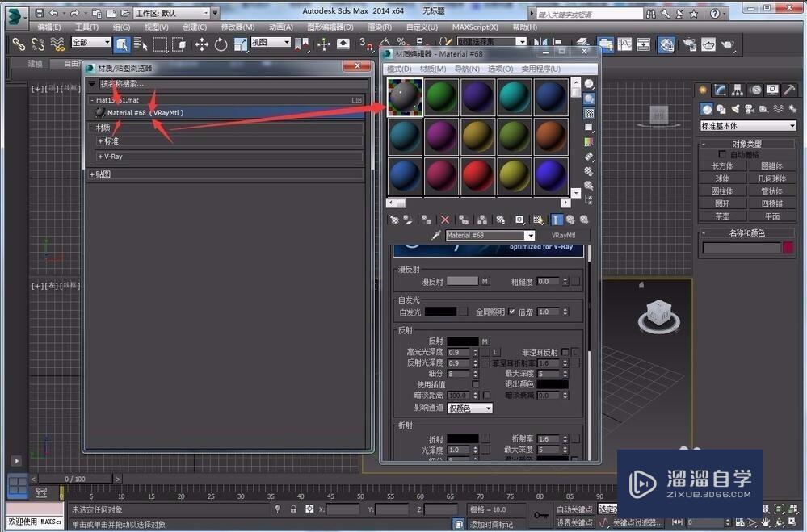Click the teapot Render Production icon
Viewport: 807px width, 532px height.
(x=728, y=44)
